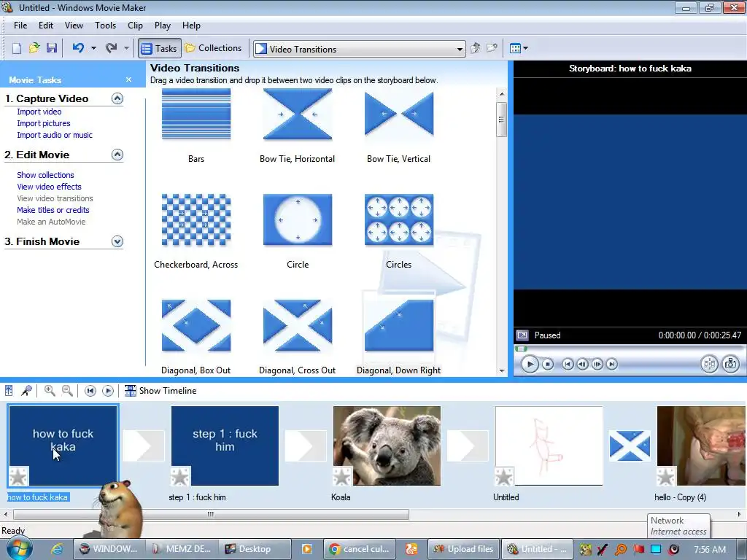Viewport: 747px width, 560px height.
Task: Open the View menu
Action: coord(74,26)
